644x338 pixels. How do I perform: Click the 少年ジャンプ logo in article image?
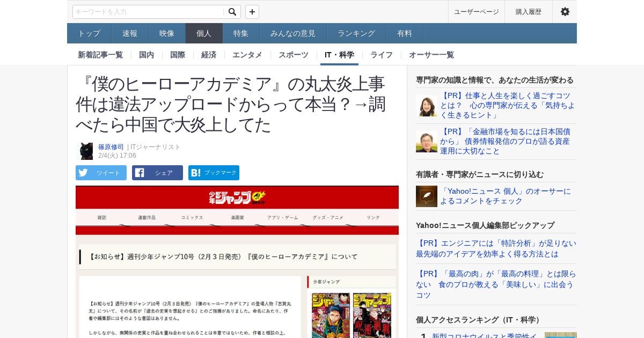point(237,197)
